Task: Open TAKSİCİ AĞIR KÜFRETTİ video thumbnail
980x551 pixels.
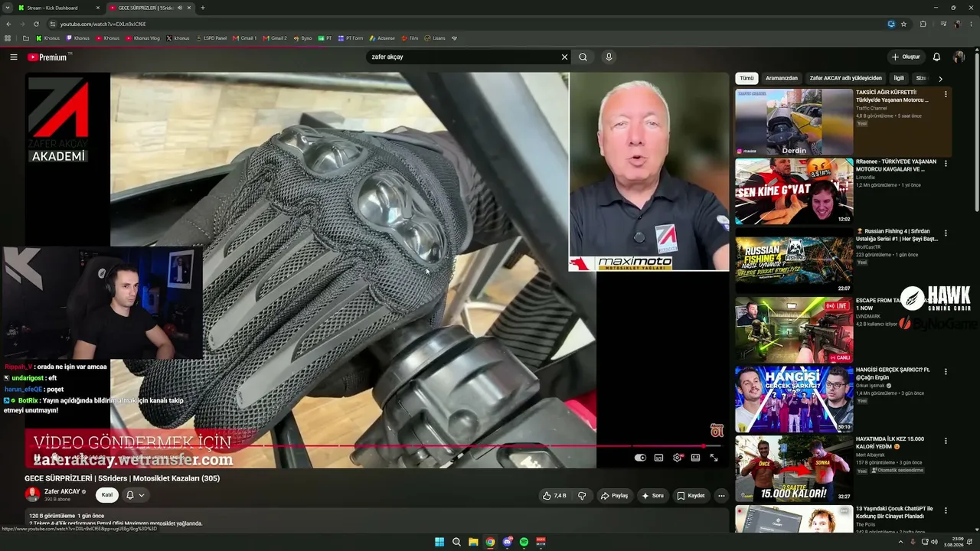Action: (x=794, y=122)
